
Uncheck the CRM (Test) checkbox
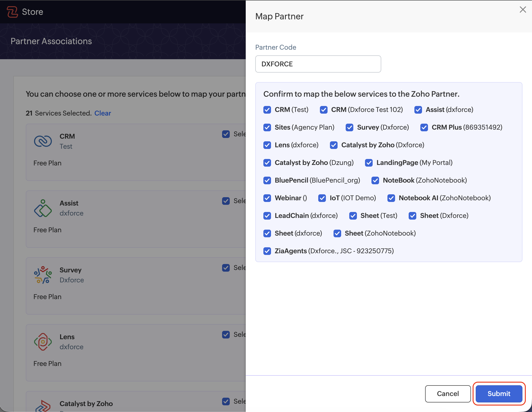tap(267, 110)
